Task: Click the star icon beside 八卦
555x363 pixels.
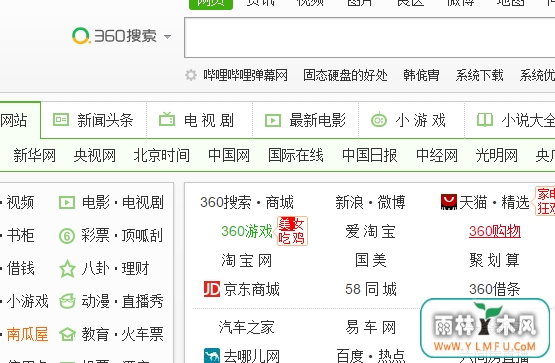Action: tap(67, 269)
